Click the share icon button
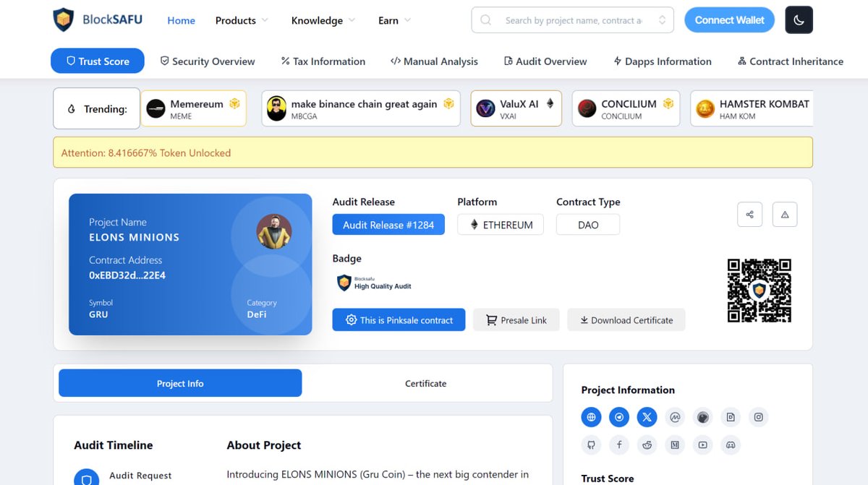This screenshot has height=485, width=868. click(x=750, y=215)
